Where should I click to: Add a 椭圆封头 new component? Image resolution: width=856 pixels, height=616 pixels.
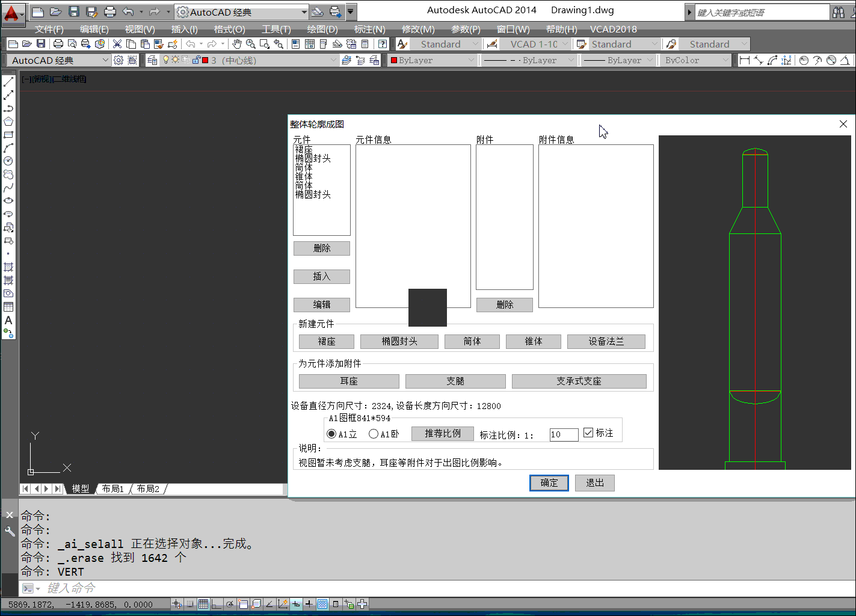point(399,342)
